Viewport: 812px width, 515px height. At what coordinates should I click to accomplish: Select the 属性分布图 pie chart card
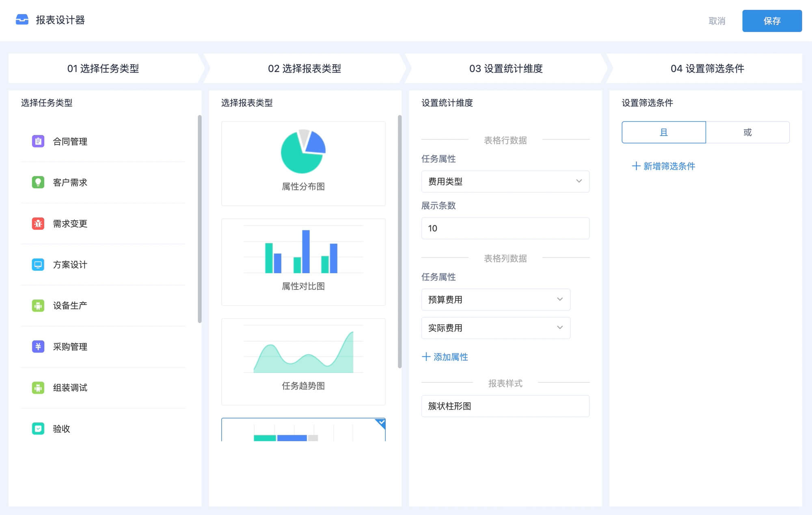pos(303,164)
